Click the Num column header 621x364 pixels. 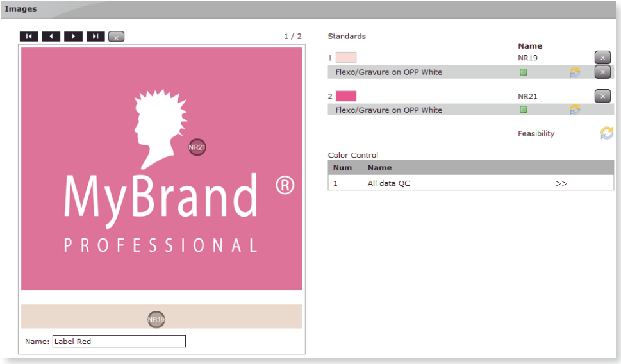point(343,167)
